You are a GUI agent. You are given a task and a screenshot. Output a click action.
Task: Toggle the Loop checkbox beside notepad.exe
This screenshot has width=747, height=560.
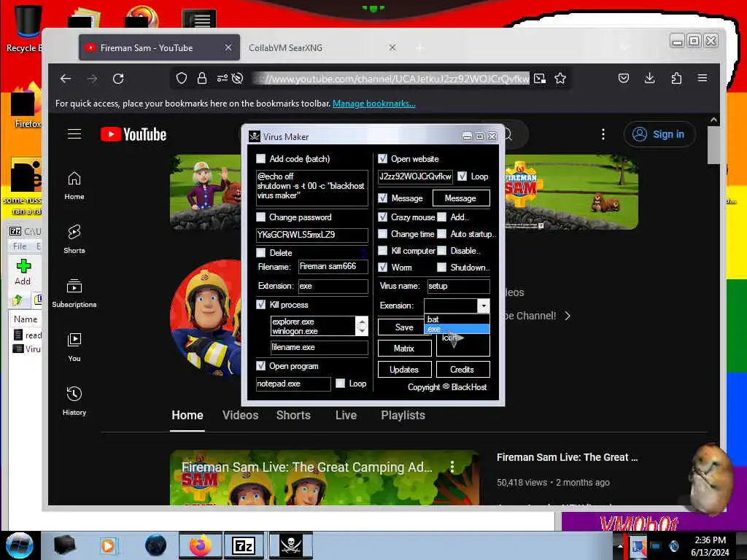point(340,384)
